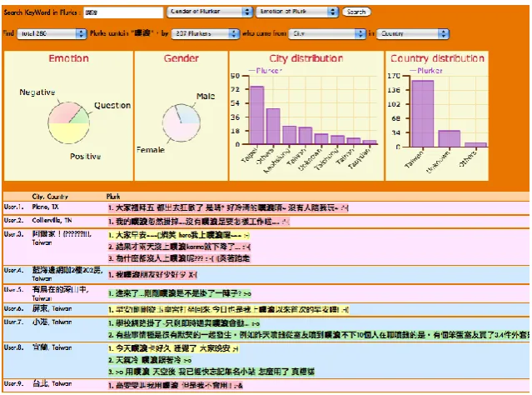Click the Kaohsiung bar in City distribution
This screenshot has width=532, height=395.
pos(290,135)
